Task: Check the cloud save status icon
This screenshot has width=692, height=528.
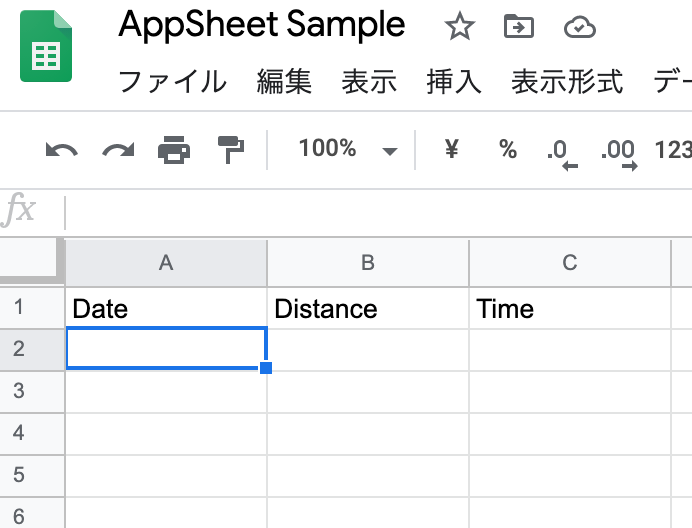Action: (x=580, y=27)
